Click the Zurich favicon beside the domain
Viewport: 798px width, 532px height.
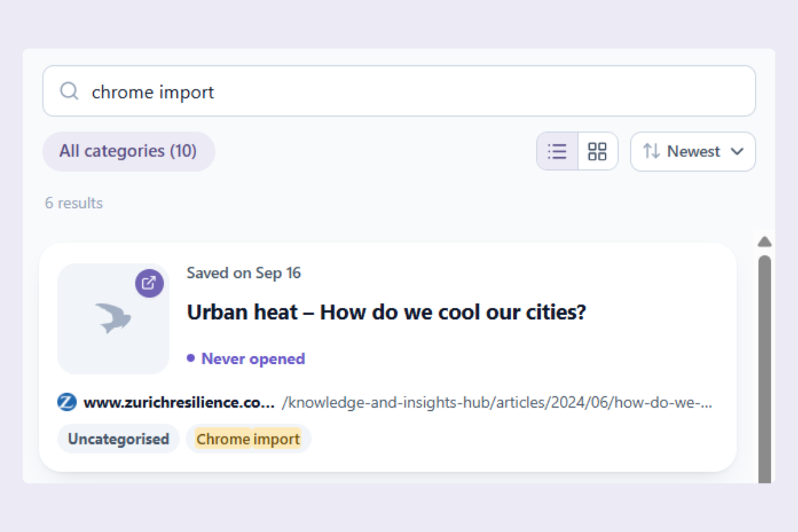pyautogui.click(x=66, y=402)
